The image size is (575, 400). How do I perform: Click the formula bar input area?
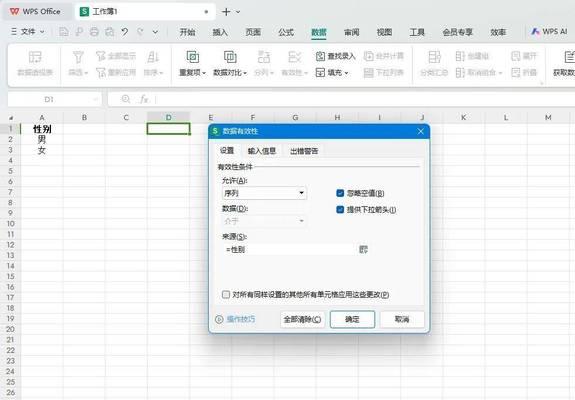(365, 99)
